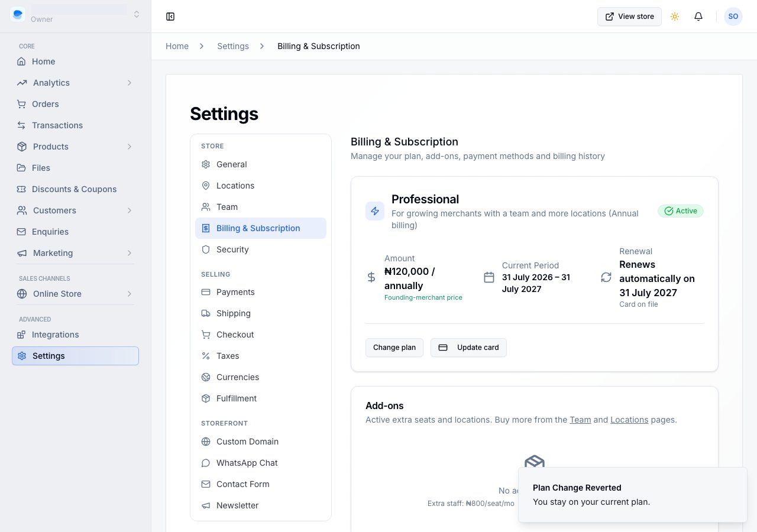757x532 pixels.
Task: Click the Enquiries envelope icon
Action: tap(21, 232)
